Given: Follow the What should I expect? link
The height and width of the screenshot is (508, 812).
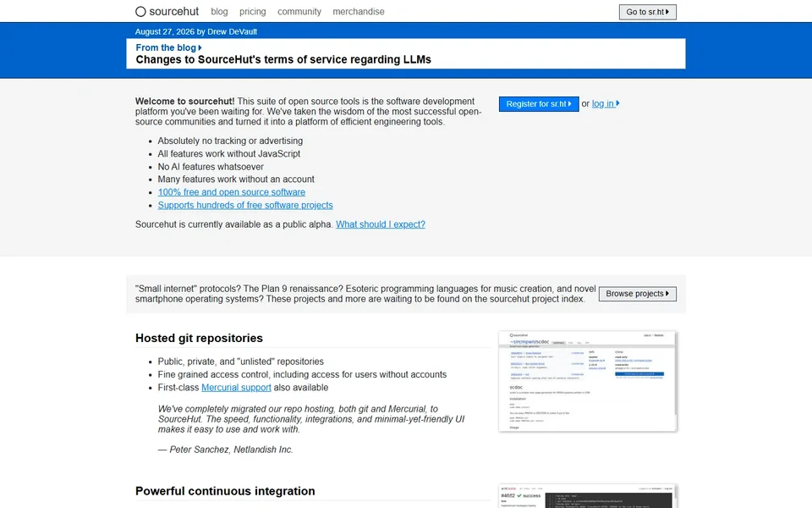Looking at the screenshot, I should (380, 224).
